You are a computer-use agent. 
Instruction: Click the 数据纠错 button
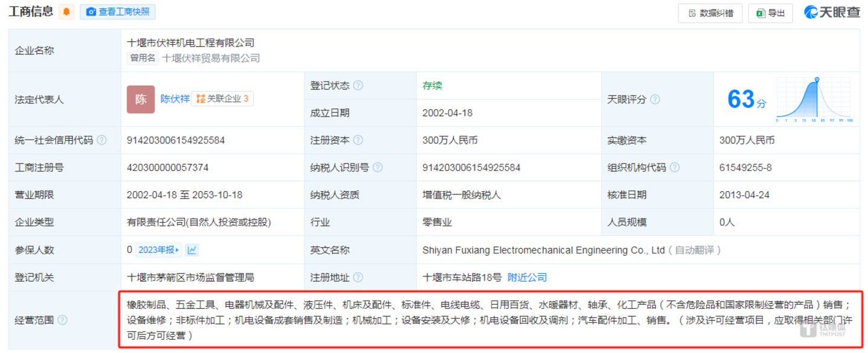coord(709,13)
